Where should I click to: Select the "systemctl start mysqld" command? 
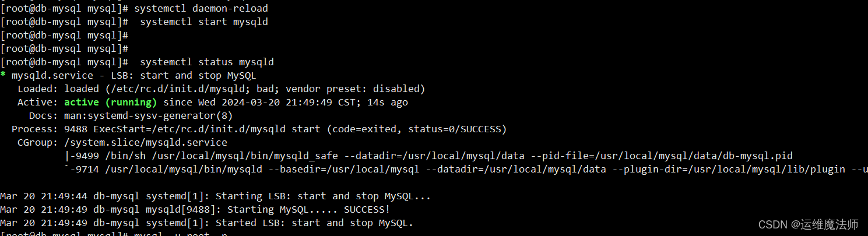click(204, 22)
